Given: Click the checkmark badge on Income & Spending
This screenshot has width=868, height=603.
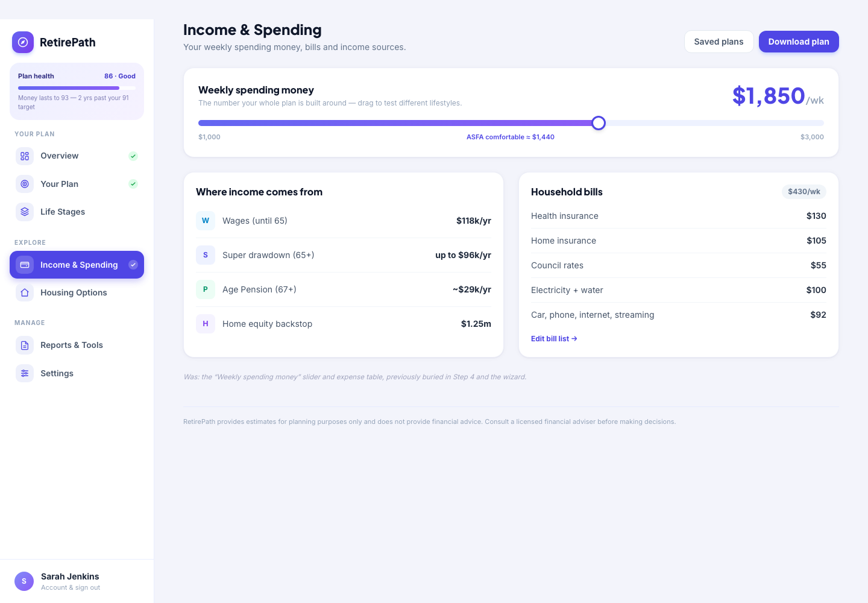Looking at the screenshot, I should [133, 265].
